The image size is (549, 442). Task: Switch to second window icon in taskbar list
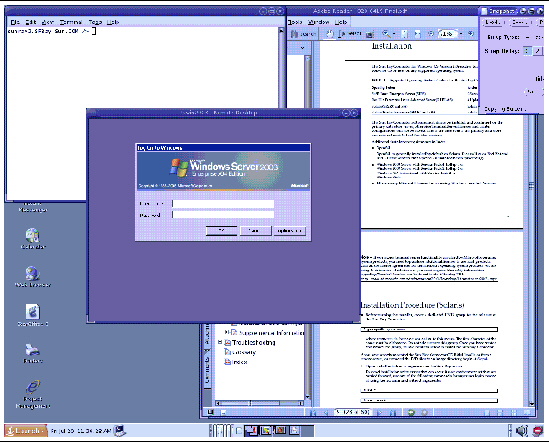point(265,430)
